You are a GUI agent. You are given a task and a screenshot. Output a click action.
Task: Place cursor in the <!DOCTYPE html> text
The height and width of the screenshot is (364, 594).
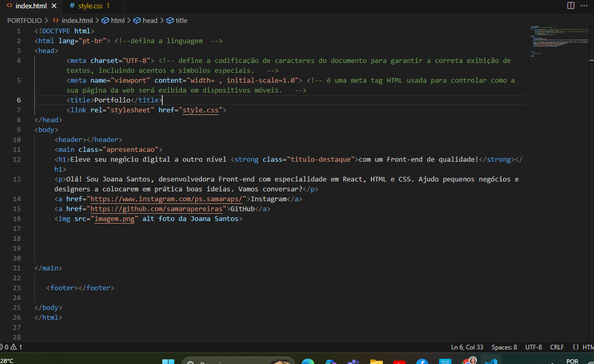point(64,31)
